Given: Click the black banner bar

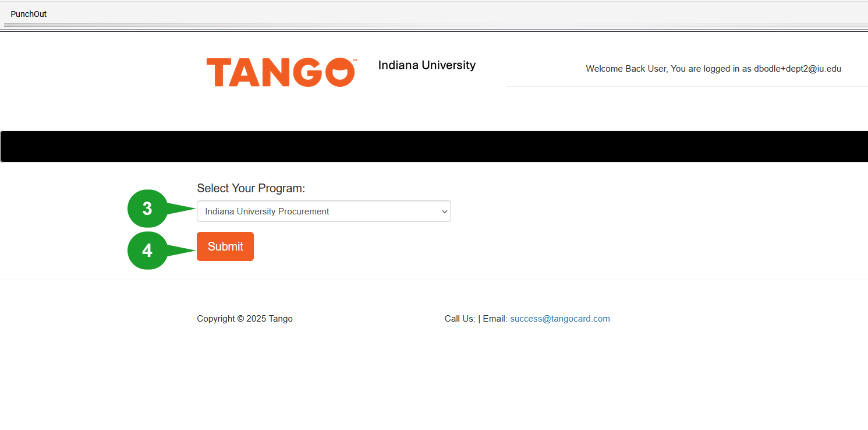Looking at the screenshot, I should coord(434,146).
